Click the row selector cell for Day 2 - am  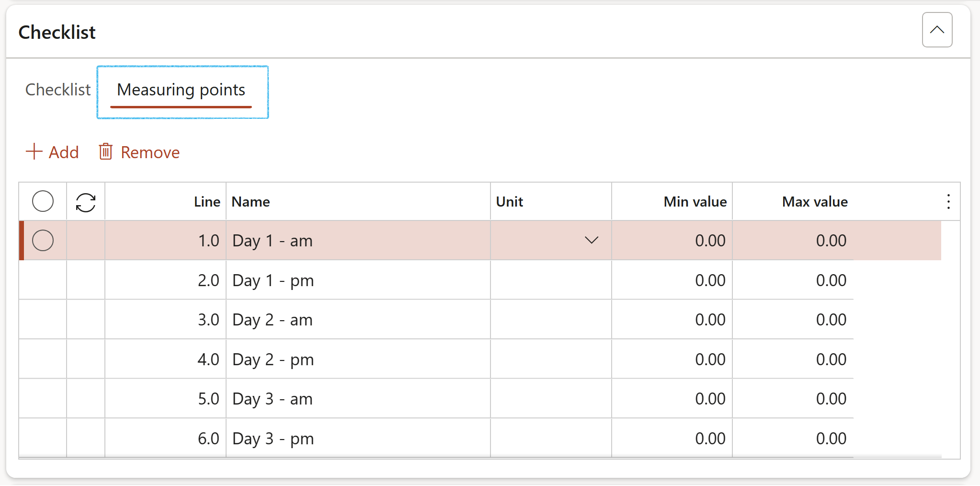[43, 320]
